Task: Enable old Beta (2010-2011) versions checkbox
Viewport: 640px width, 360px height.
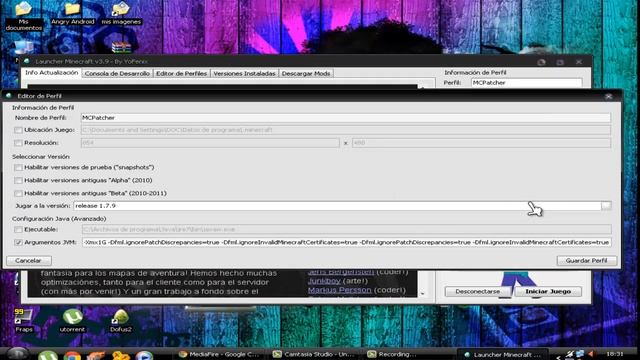Action: [x=18, y=193]
